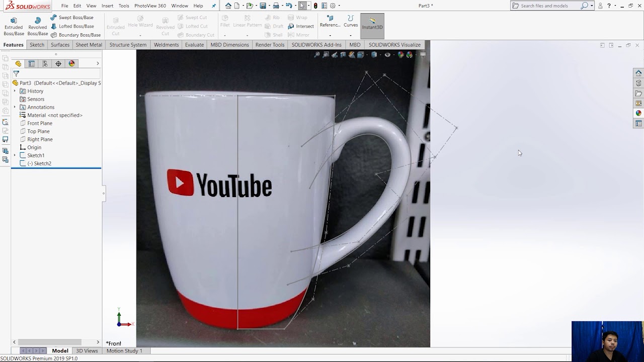Switch to the Evaluate tab
The width and height of the screenshot is (644, 362).
[194, 45]
